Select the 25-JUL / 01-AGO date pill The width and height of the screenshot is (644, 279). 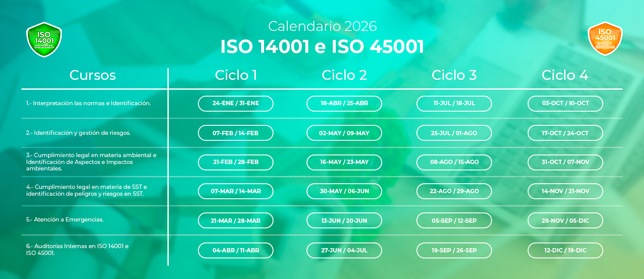tap(454, 133)
